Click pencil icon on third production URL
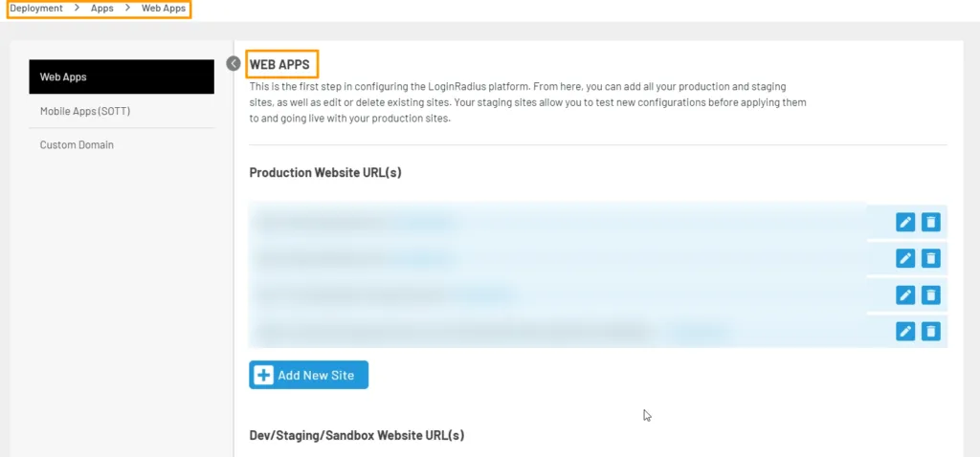This screenshot has height=457, width=980. (905, 294)
